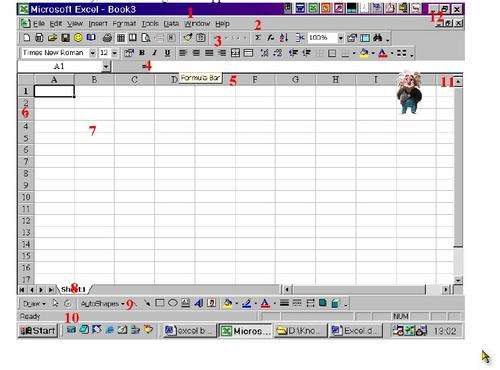Screen dimensions: 500x370
Task: Click the Format Painter brush icon
Action: 188,38
